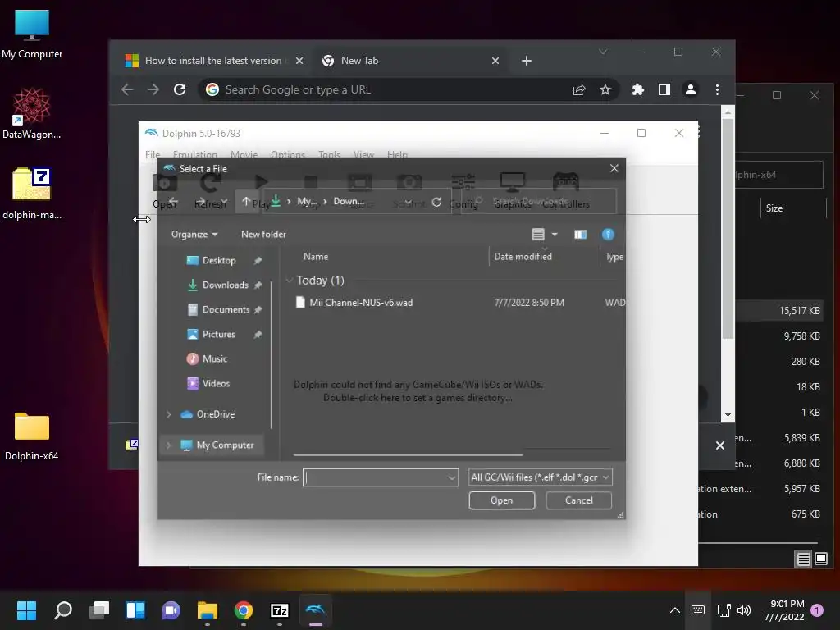Open the File name history dropdown
This screenshot has width=840, height=630.
[x=452, y=477]
